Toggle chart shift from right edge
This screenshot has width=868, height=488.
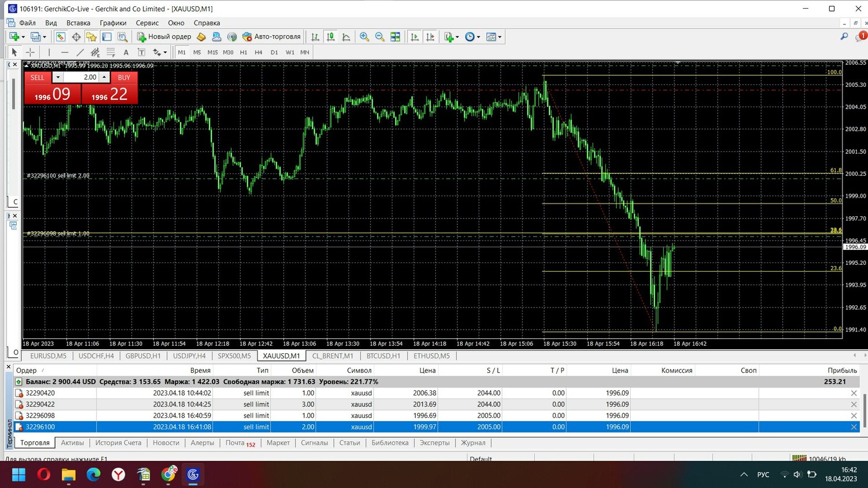(x=430, y=36)
